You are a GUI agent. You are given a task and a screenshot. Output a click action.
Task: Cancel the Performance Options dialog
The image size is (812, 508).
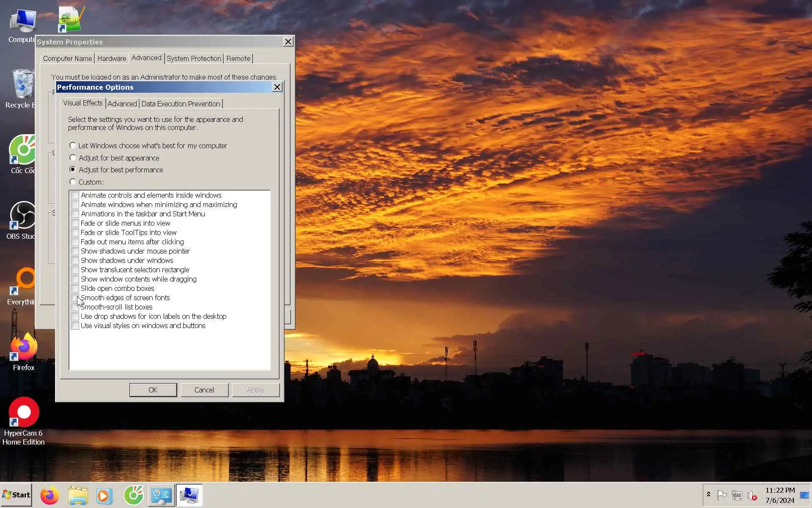(x=204, y=390)
